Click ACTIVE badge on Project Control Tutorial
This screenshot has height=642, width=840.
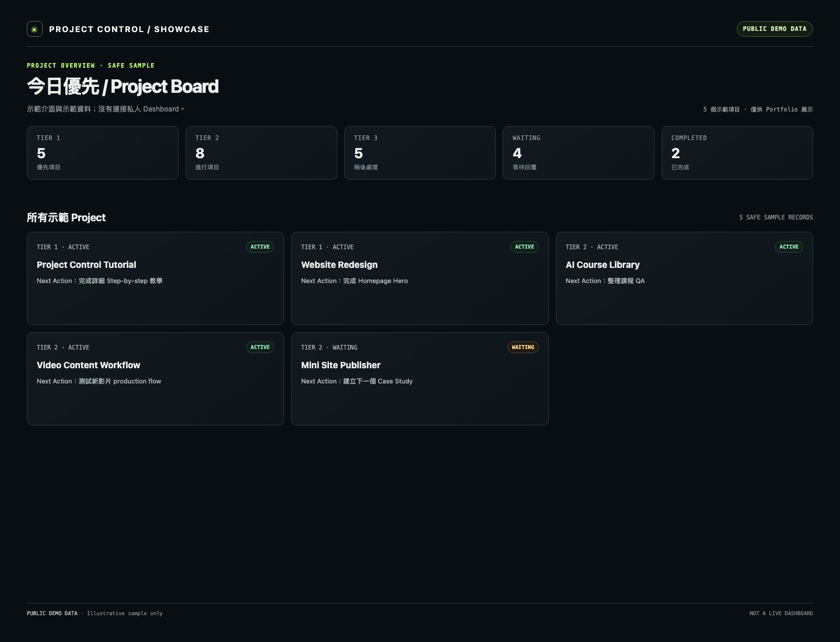coord(260,247)
